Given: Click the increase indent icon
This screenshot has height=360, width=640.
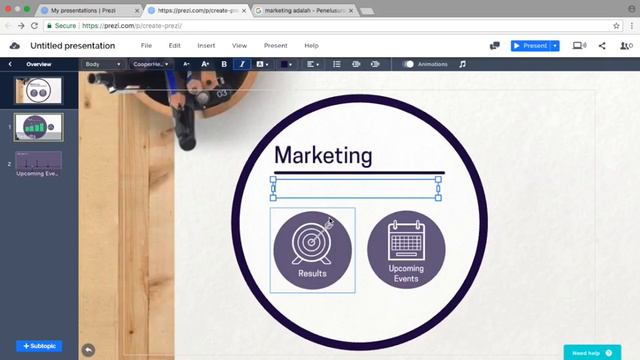Looking at the screenshot, I should tap(375, 64).
